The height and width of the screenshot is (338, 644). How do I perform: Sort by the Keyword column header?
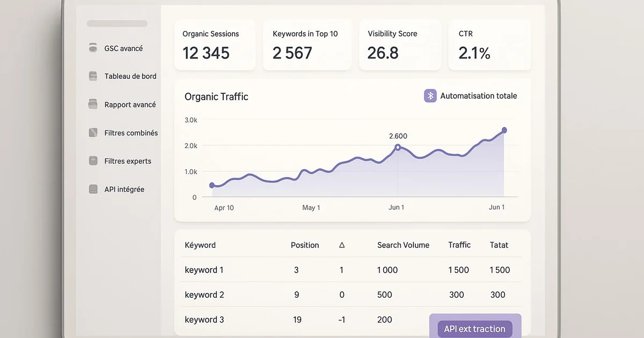coord(200,245)
